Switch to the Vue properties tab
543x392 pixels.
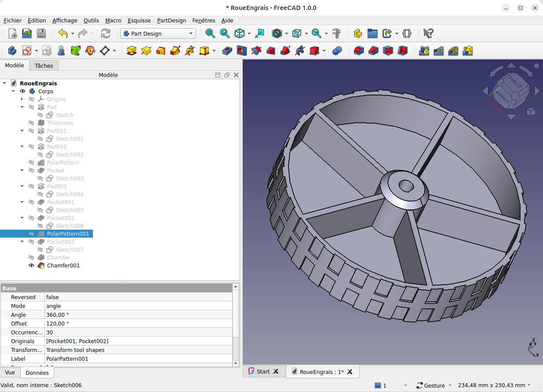(x=10, y=373)
